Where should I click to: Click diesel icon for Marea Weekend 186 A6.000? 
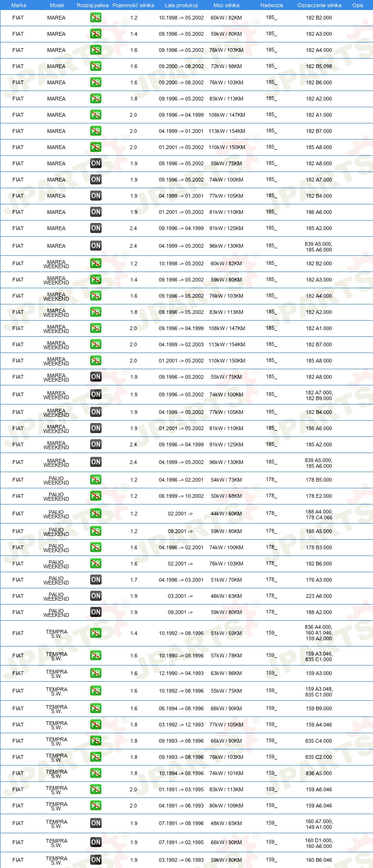coord(96,428)
